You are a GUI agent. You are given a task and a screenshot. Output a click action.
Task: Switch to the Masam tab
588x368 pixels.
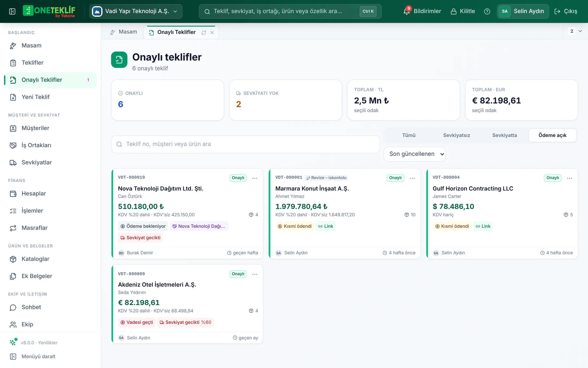pos(123,32)
